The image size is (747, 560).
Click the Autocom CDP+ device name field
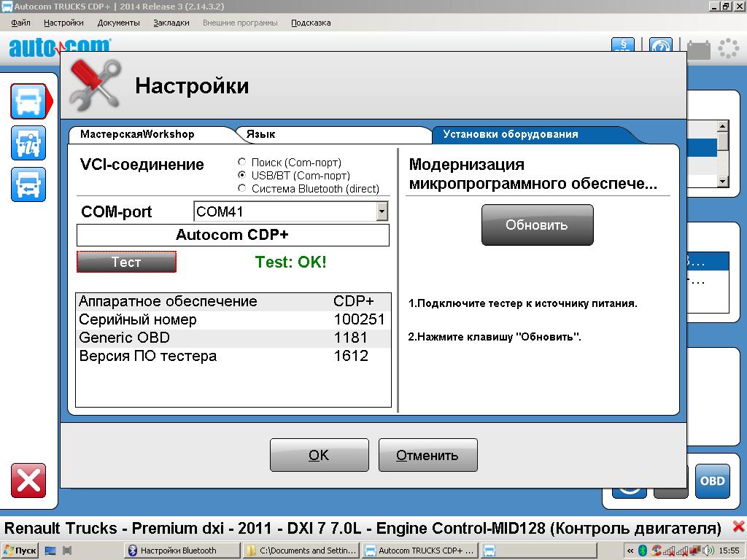tap(233, 236)
